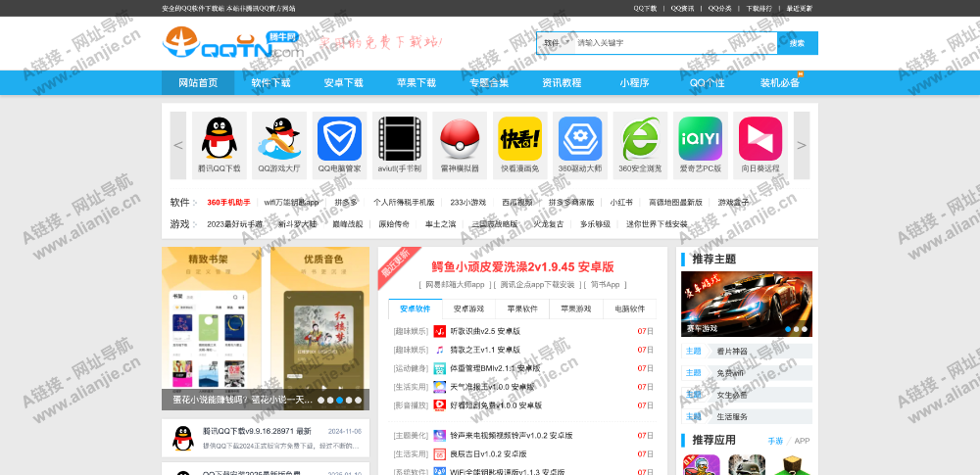Screen dimensions: 980x475
Task: Click the 赛车游戏 racing banner thumbnail
Action: pyautogui.click(x=746, y=304)
